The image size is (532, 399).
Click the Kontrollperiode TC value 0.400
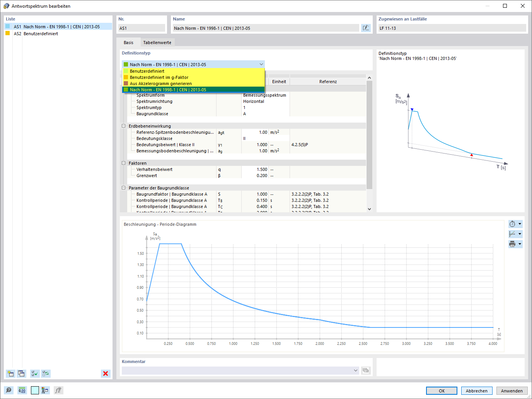[x=255, y=206]
